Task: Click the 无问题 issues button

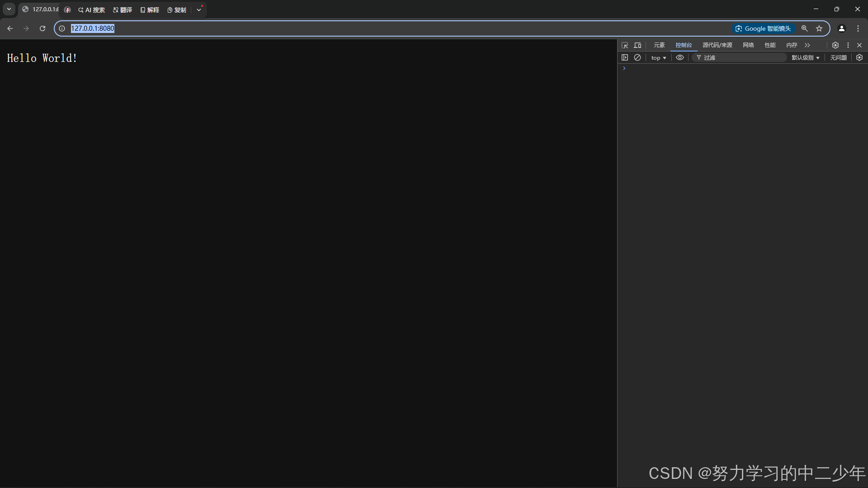Action: (x=838, y=58)
